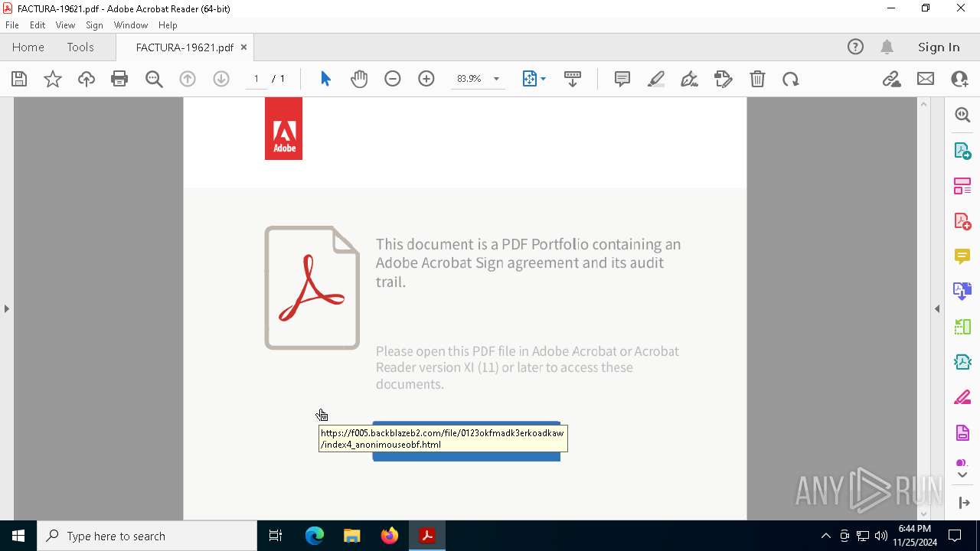Open Task View on taskbar
Image resolution: width=980 pixels, height=551 pixels.
click(x=276, y=536)
